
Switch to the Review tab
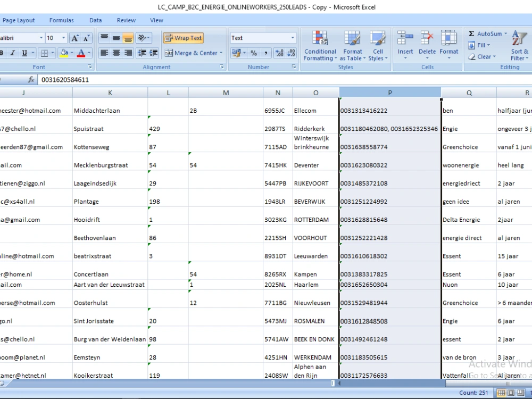pyautogui.click(x=126, y=20)
